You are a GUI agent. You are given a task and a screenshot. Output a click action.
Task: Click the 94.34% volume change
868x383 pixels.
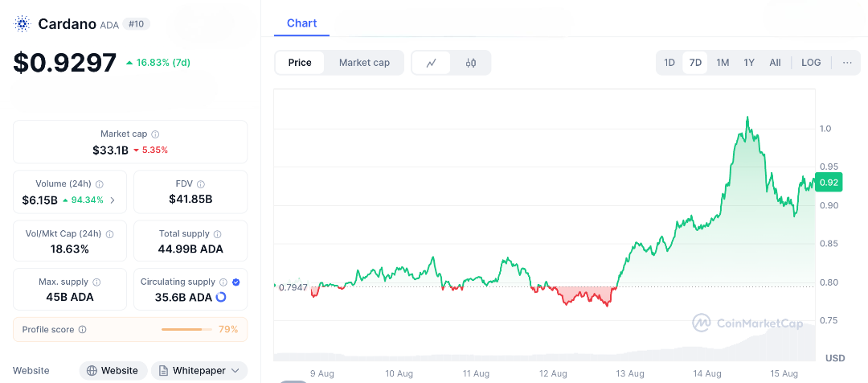click(x=83, y=200)
